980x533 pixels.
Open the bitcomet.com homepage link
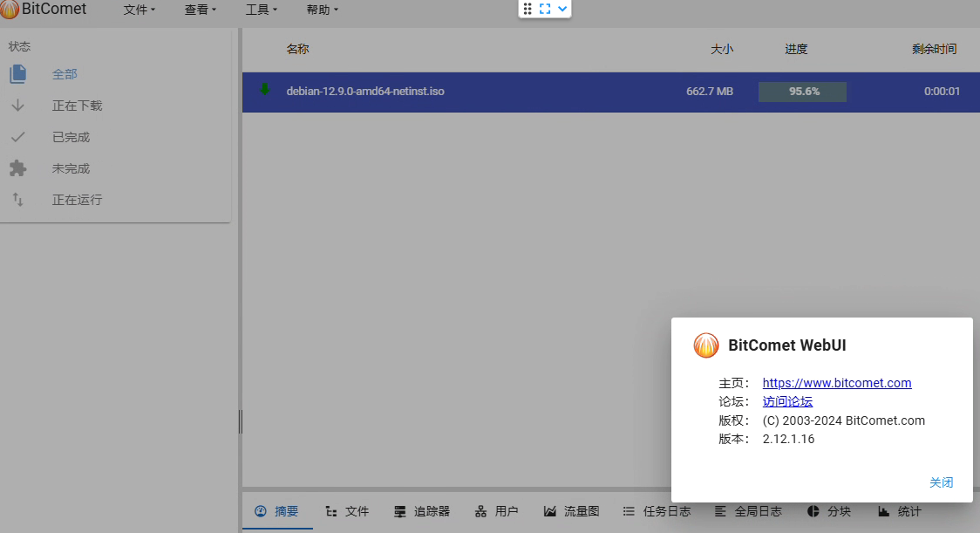836,383
